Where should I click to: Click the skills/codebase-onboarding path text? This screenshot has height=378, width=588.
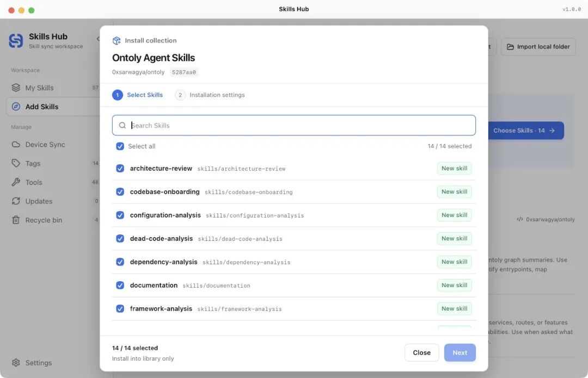[x=248, y=192]
